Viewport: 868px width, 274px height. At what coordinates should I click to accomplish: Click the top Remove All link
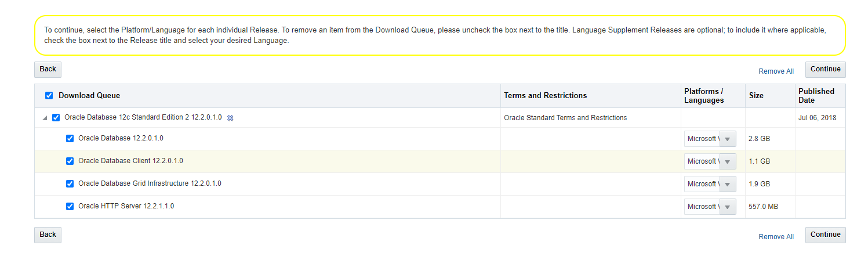pyautogui.click(x=776, y=71)
